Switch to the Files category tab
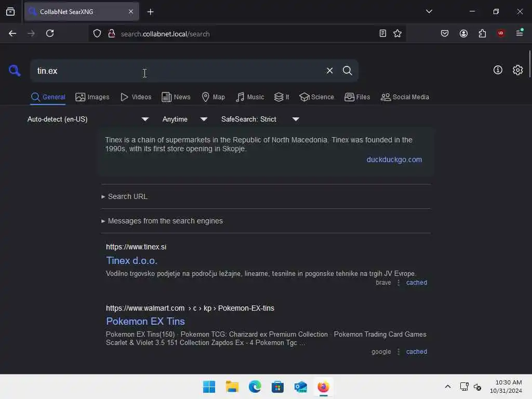This screenshot has width=532, height=399. [357, 97]
